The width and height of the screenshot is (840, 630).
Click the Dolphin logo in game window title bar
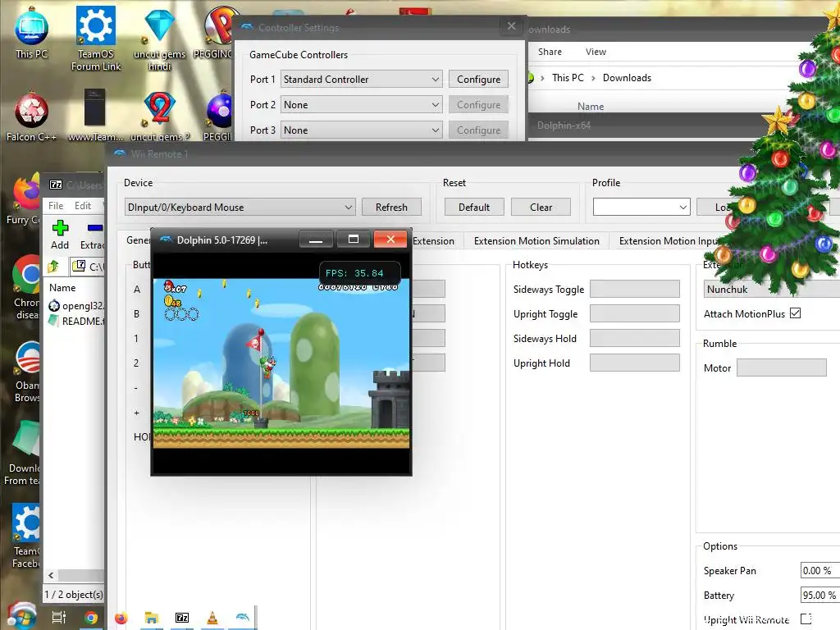click(167, 240)
